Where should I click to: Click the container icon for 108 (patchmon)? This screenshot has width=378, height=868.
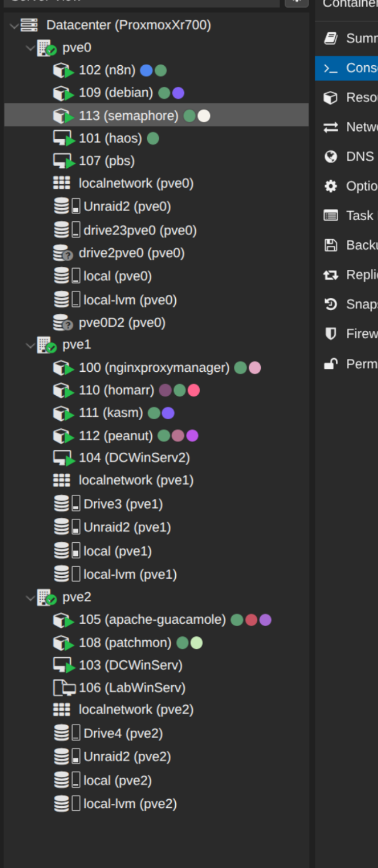[63, 643]
